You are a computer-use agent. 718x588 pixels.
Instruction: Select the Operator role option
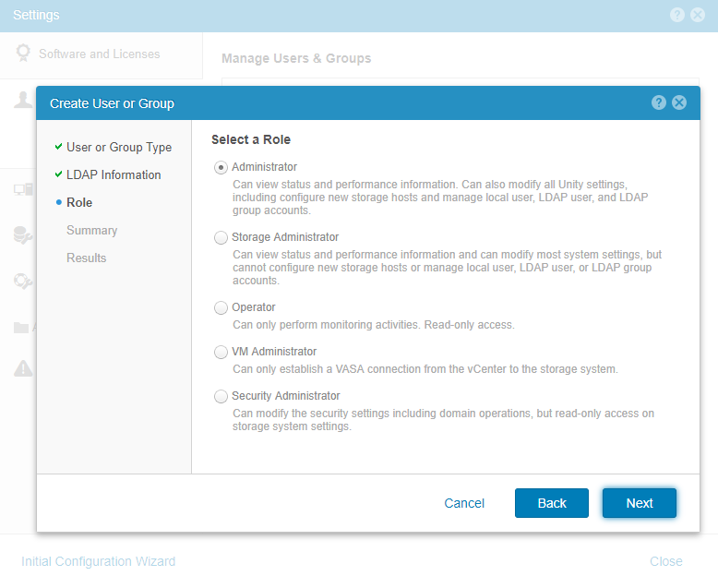point(221,307)
